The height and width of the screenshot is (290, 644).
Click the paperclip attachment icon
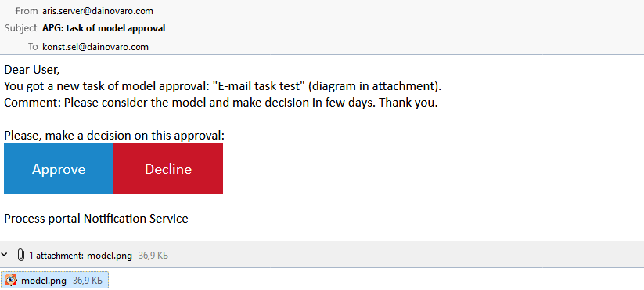(20, 255)
